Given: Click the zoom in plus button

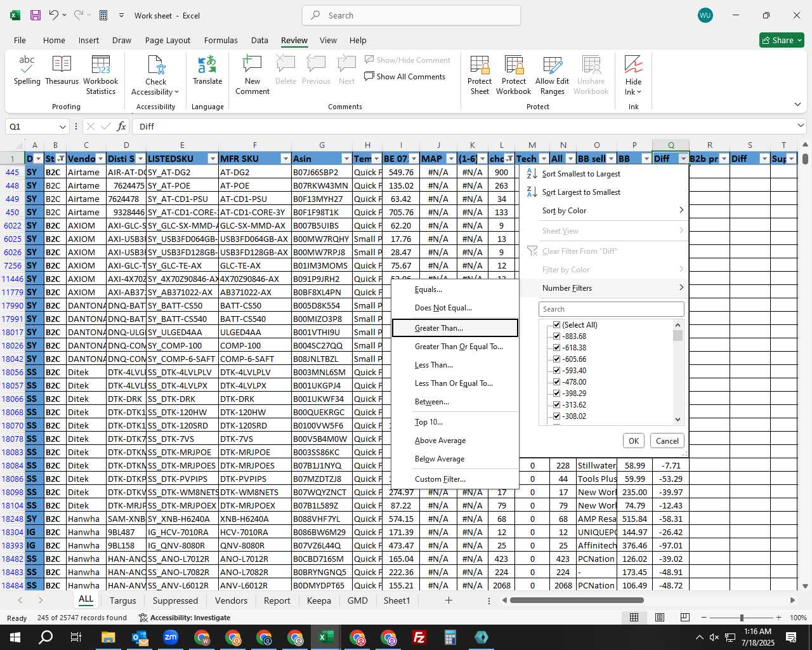Looking at the screenshot, I should tap(778, 618).
